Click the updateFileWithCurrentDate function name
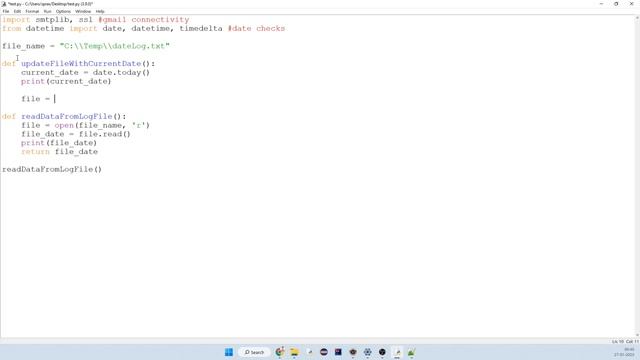This screenshot has height=360, width=640. point(81,64)
